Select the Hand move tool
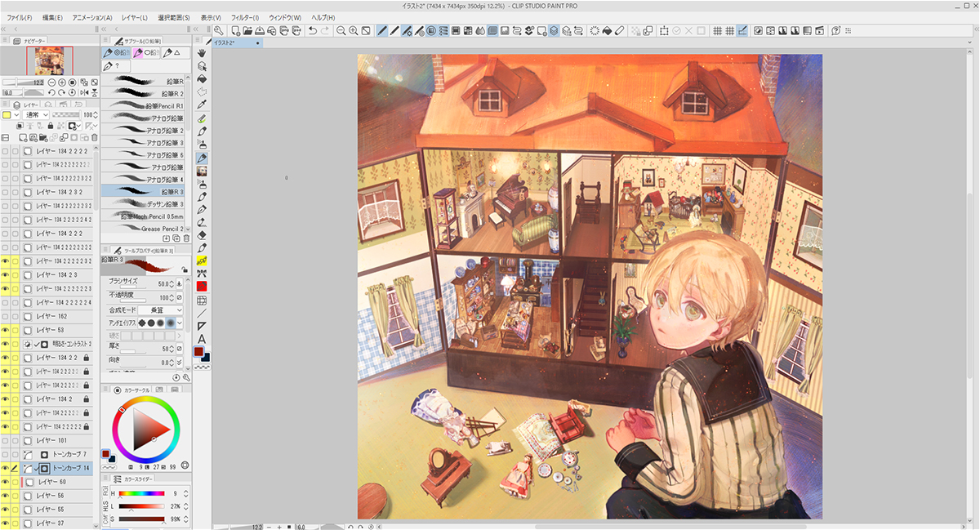This screenshot has height=530, width=980. pos(202,54)
